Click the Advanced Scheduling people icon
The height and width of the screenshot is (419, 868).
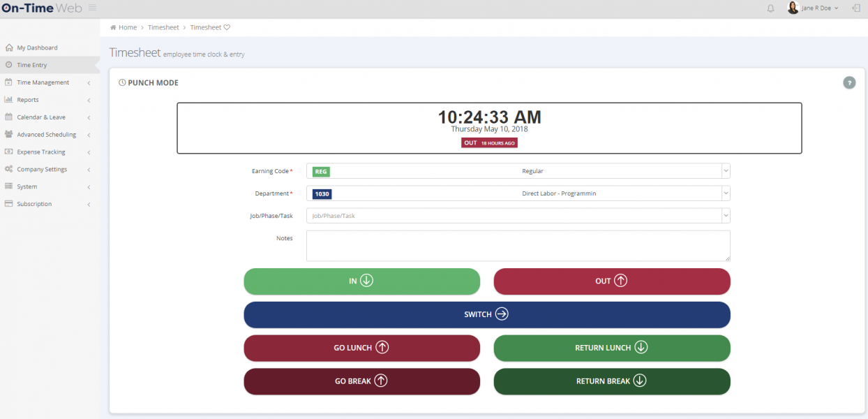[9, 134]
